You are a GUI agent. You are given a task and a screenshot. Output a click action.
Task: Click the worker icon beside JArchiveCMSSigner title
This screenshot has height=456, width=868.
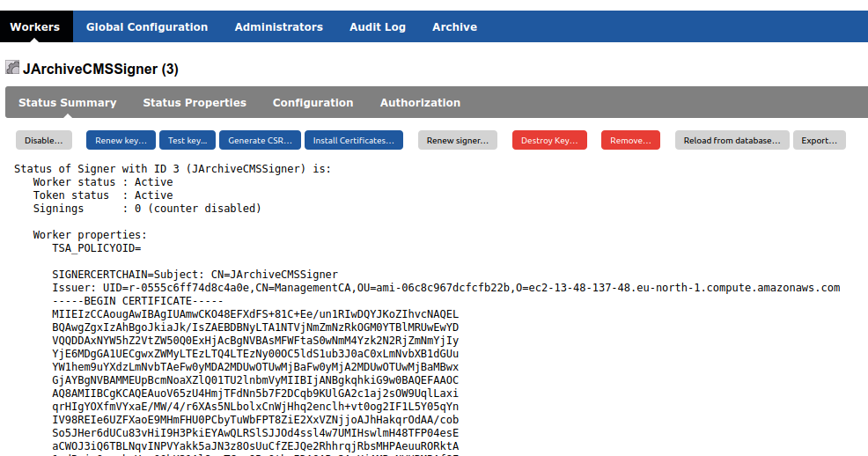pyautogui.click(x=12, y=68)
